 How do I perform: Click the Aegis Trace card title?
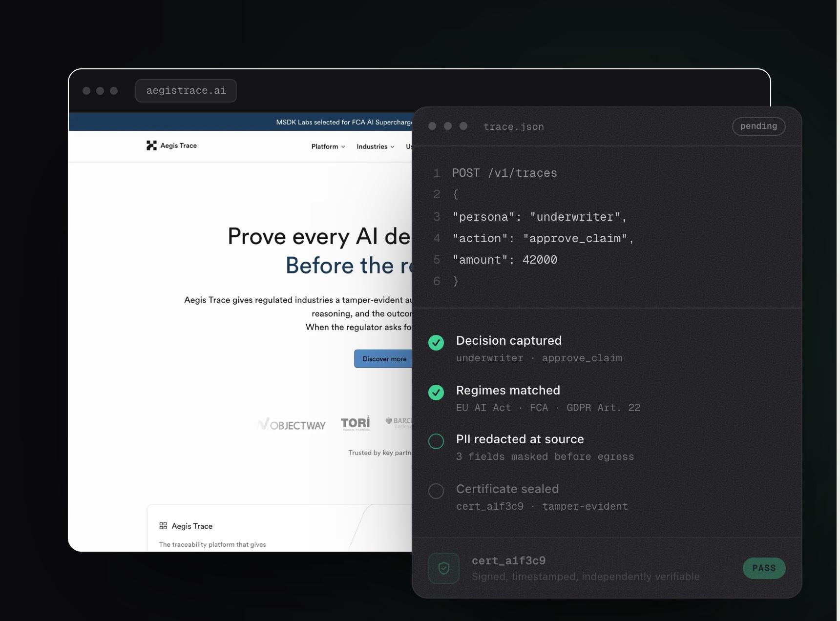(192, 526)
